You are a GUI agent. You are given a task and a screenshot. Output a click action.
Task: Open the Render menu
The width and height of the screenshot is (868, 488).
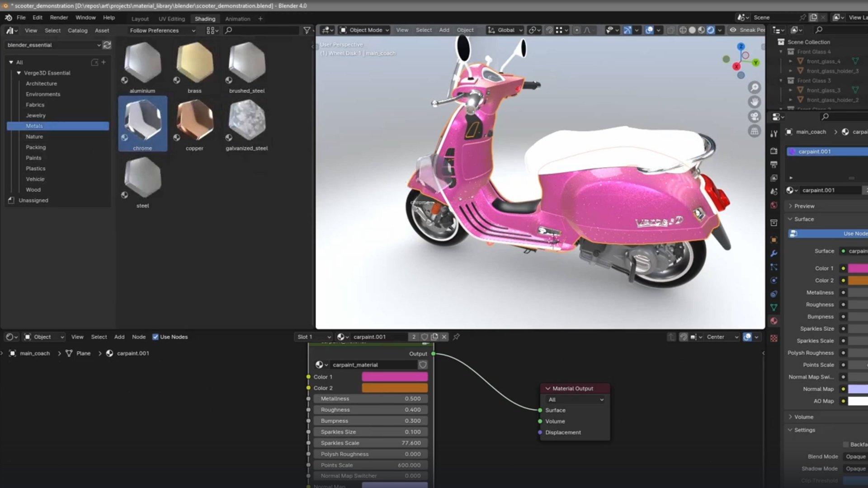coord(59,18)
